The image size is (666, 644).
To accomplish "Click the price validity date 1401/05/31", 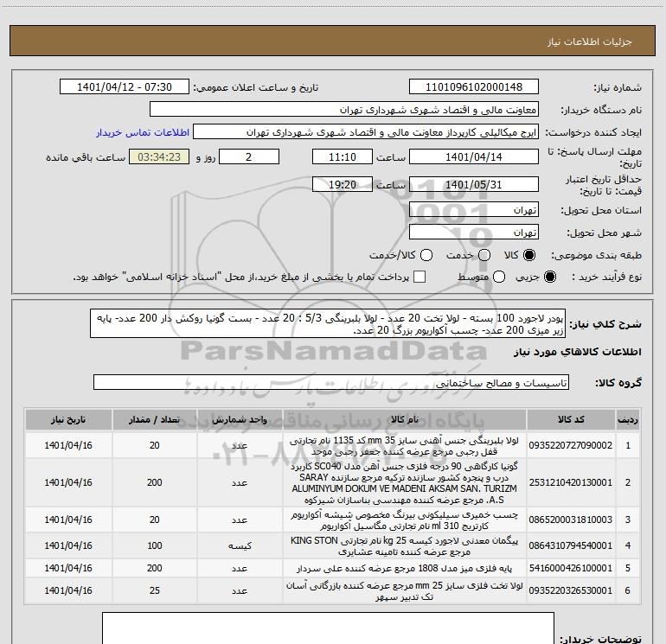I will (474, 184).
